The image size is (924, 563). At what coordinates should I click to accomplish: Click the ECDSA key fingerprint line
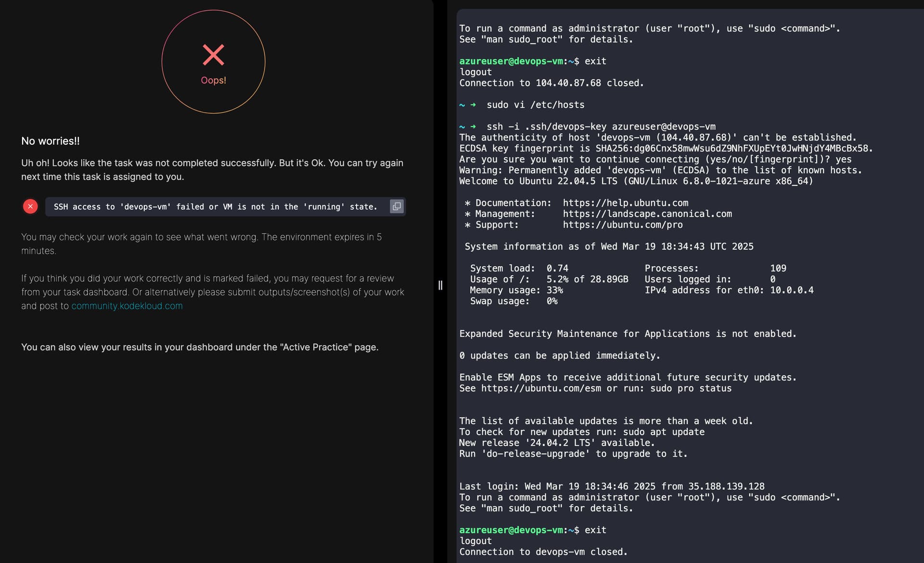coord(666,148)
